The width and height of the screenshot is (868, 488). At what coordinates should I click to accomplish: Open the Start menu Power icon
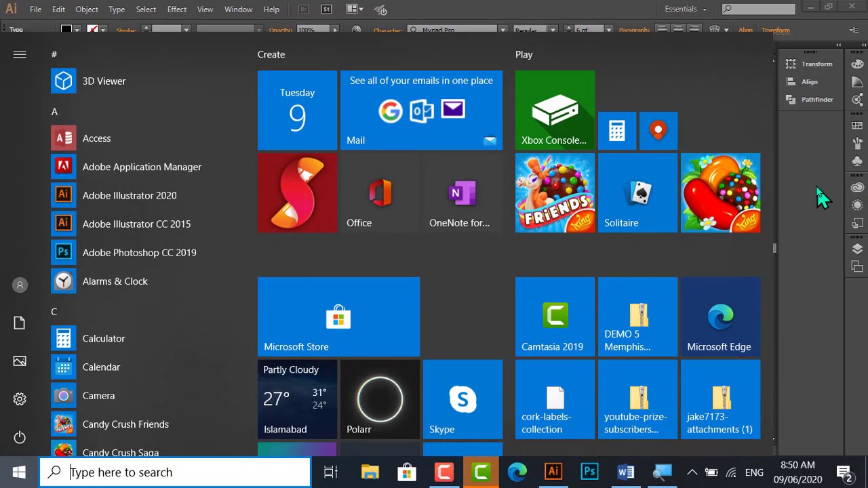click(x=20, y=437)
